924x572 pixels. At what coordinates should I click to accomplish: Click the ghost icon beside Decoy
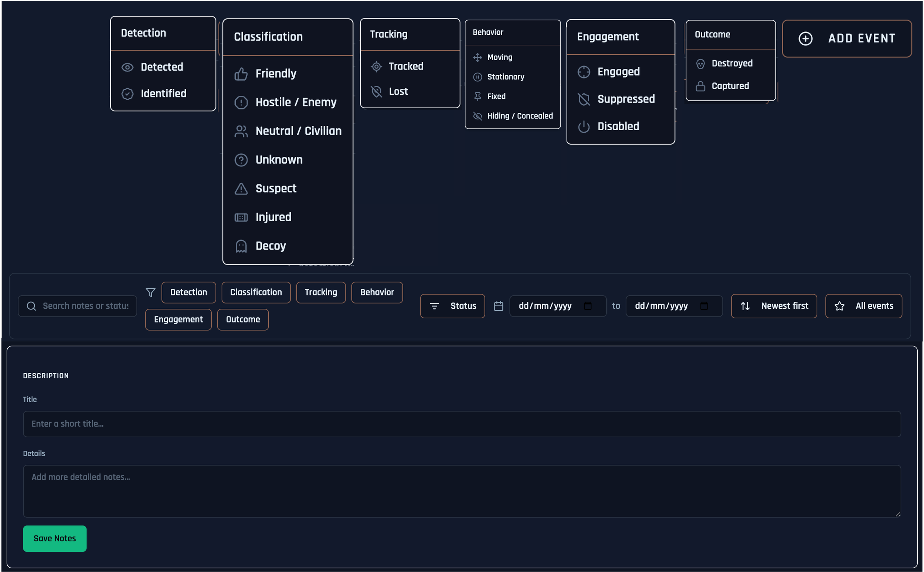pyautogui.click(x=241, y=246)
